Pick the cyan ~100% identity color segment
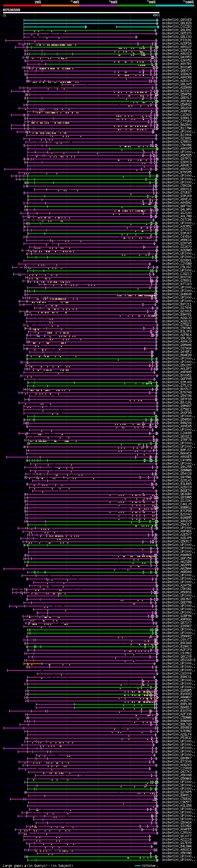This screenshot has width=197, height=868. (175, 6)
